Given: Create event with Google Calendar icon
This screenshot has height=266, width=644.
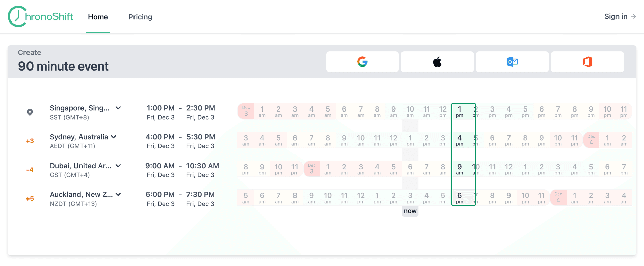Looking at the screenshot, I should point(362,62).
